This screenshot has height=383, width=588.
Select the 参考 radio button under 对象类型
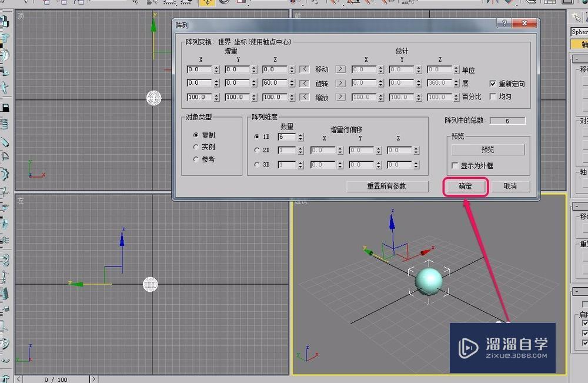pos(196,158)
